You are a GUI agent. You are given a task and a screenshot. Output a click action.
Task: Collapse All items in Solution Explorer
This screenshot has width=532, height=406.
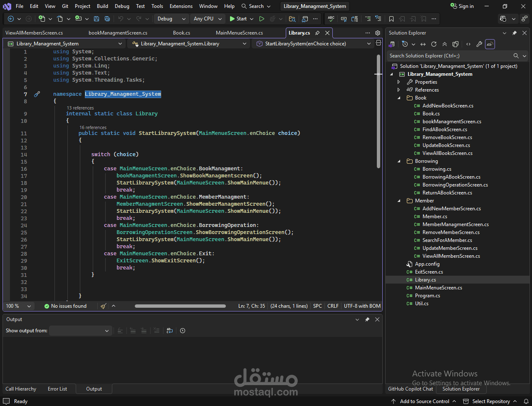click(x=445, y=44)
